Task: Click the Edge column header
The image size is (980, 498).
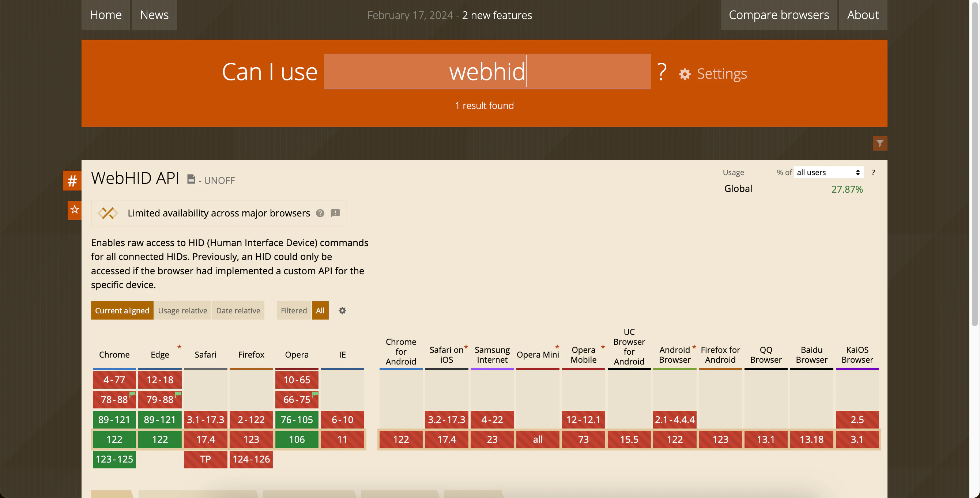Action: click(x=160, y=355)
